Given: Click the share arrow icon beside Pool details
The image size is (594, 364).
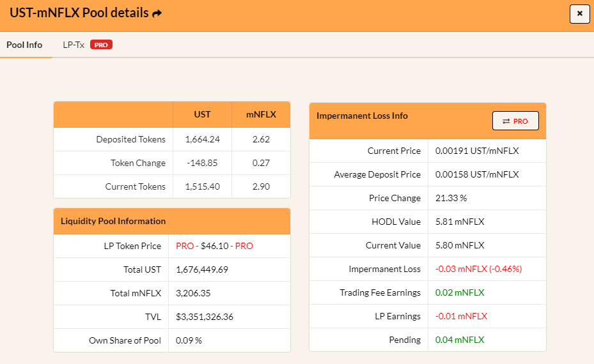Looking at the screenshot, I should tap(157, 13).
